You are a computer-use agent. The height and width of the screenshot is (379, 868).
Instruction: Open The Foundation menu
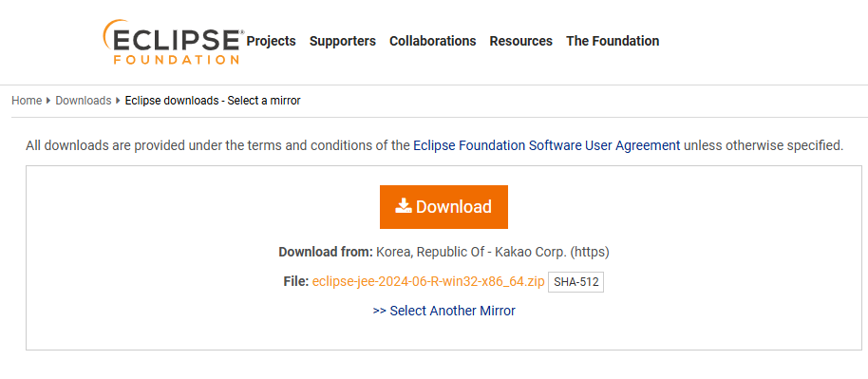coord(613,41)
